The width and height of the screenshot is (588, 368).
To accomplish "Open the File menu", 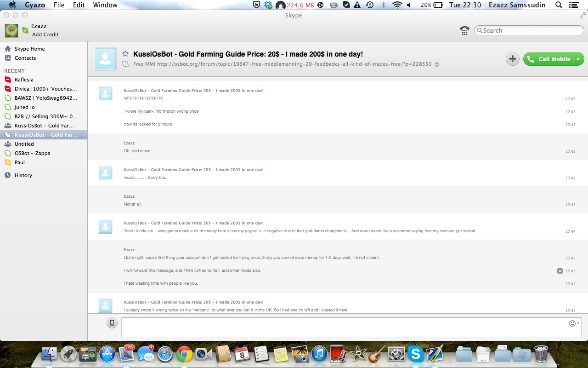I will [x=59, y=5].
